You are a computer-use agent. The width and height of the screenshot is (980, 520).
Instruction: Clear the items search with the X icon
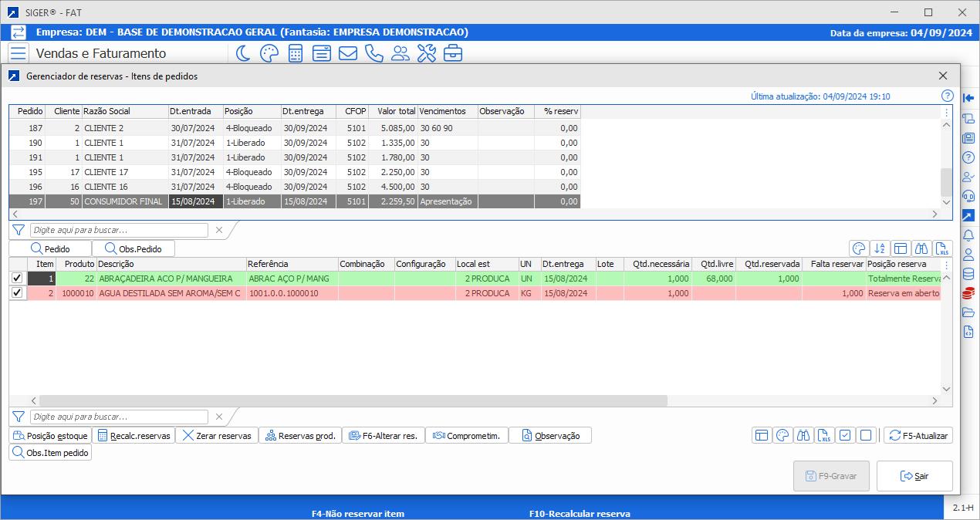point(218,417)
